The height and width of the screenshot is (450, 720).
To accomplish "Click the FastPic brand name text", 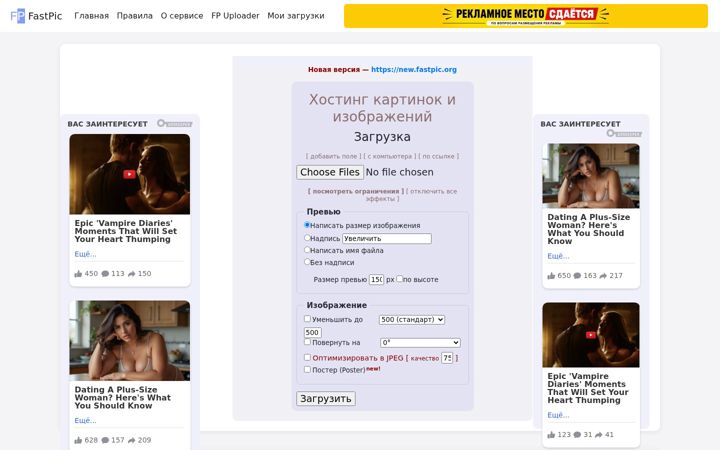I will coord(45,16).
